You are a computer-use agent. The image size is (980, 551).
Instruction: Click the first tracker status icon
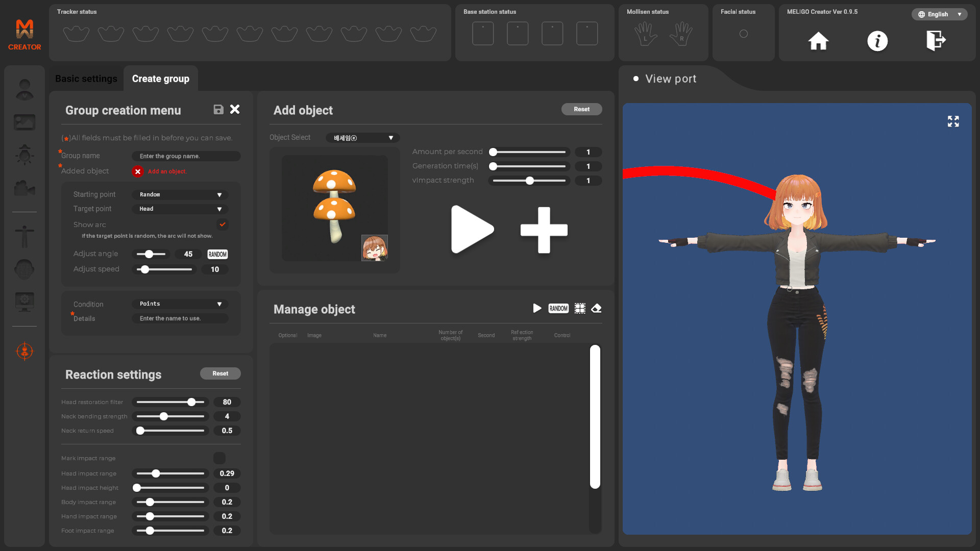point(77,34)
